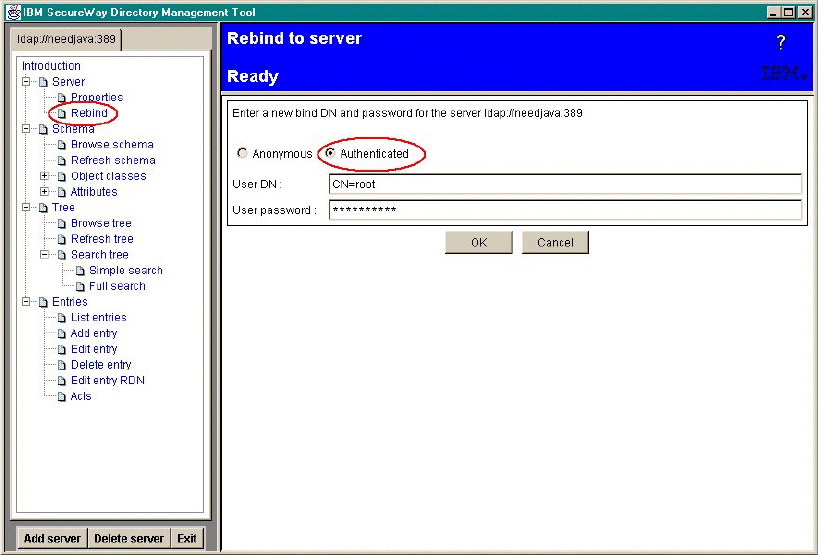The height and width of the screenshot is (555, 818).
Task: Click the OK button
Action: pos(479,243)
